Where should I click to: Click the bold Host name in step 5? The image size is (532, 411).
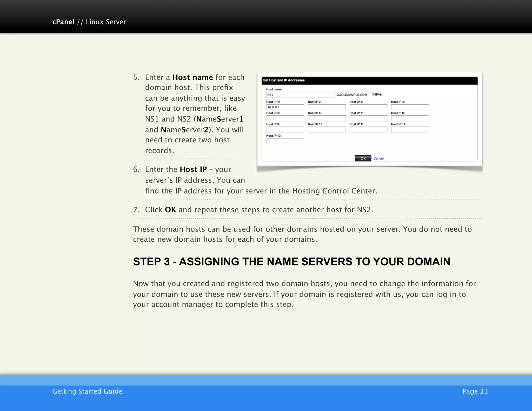coord(193,77)
